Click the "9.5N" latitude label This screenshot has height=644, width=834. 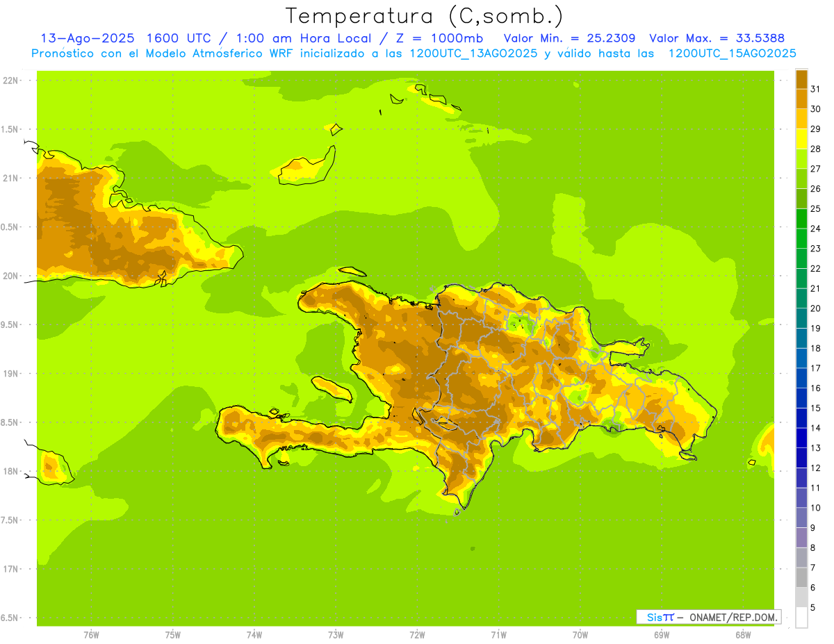pos(10,324)
